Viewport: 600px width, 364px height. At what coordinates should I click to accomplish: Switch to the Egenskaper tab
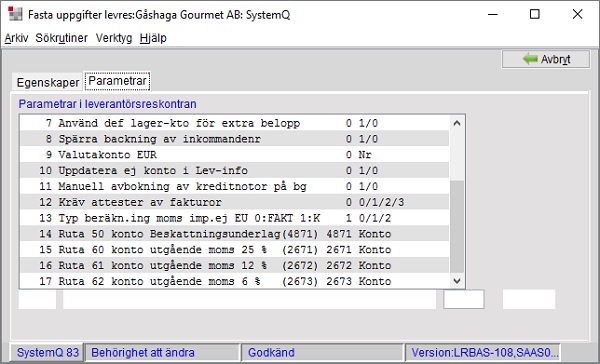(x=47, y=82)
